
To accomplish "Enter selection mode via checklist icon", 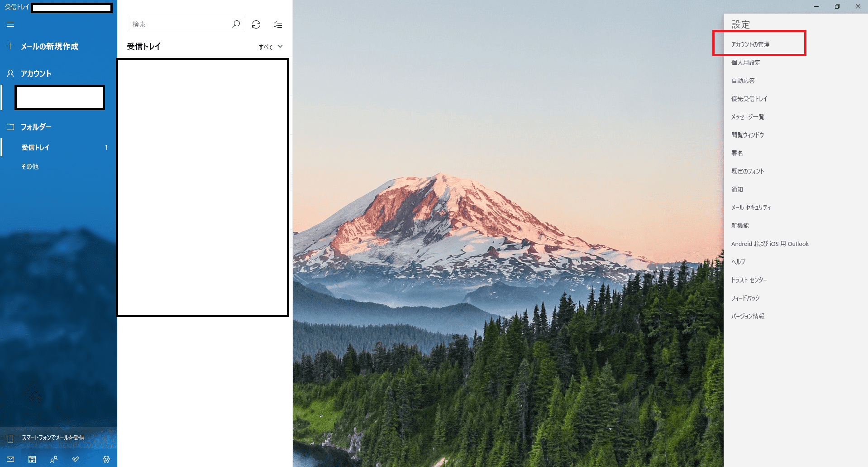I will (x=278, y=24).
